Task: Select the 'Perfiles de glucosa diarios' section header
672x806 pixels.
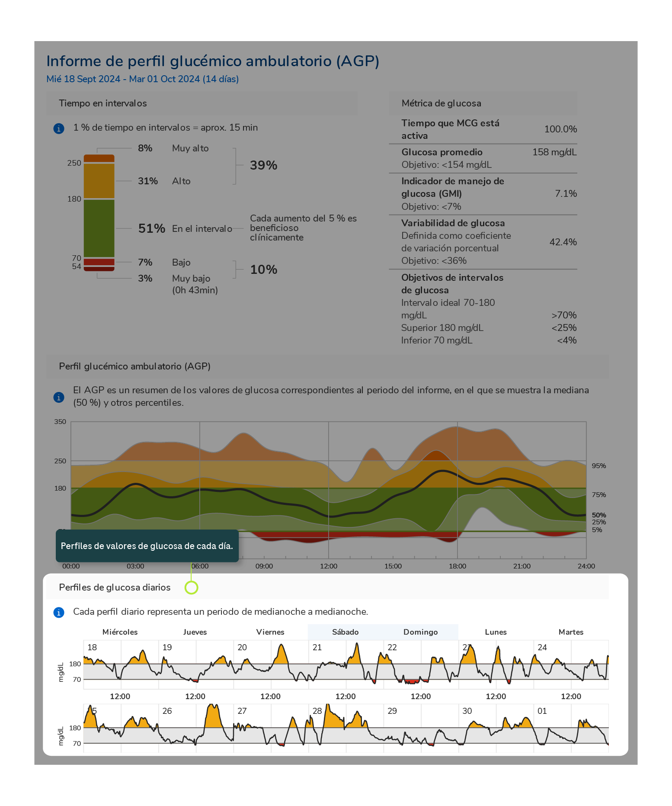Action: 327,588
